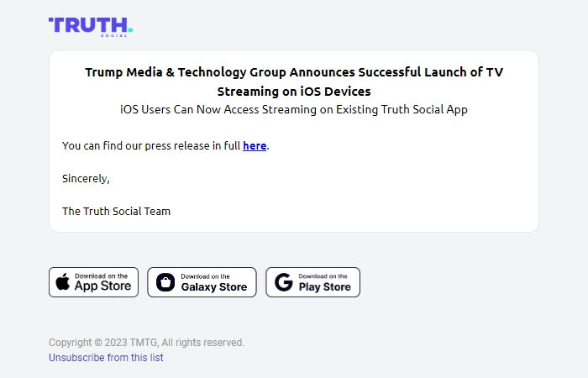Click 'You can find our press release' sentence
588x378 pixels.
coord(165,145)
